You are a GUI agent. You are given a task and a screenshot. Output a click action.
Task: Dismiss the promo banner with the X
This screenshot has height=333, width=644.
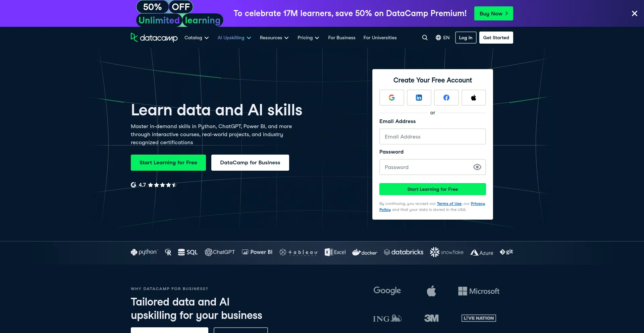[634, 13]
